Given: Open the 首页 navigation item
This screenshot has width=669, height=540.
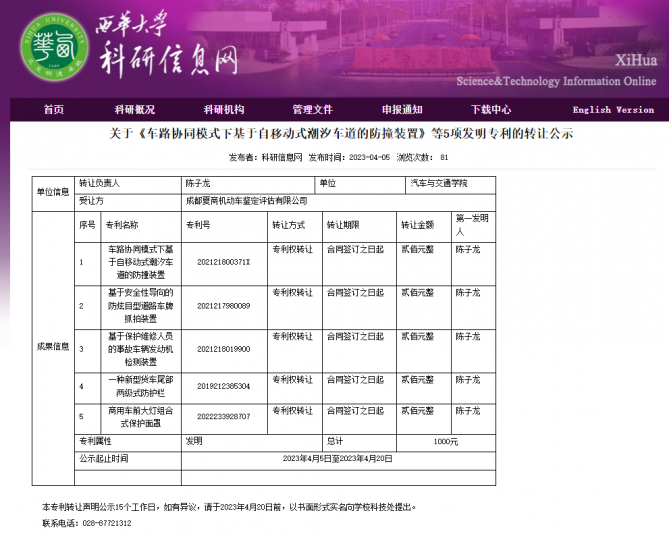Looking at the screenshot, I should pyautogui.click(x=54, y=110).
